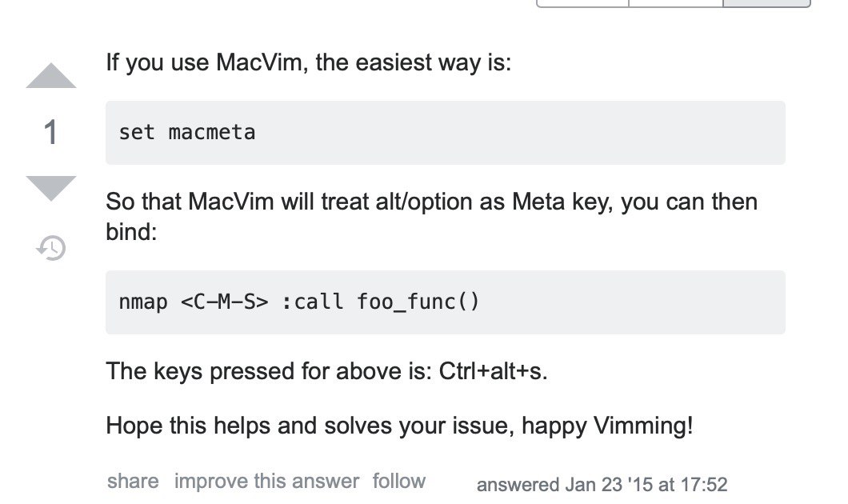848x504 pixels.
Task: Click foo_func() in the nmap code line
Action: tap(418, 302)
